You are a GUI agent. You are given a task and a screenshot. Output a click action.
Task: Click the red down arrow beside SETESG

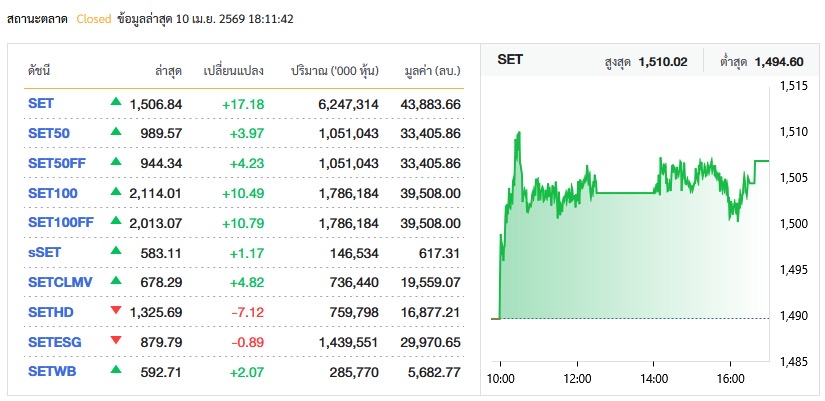(x=116, y=341)
